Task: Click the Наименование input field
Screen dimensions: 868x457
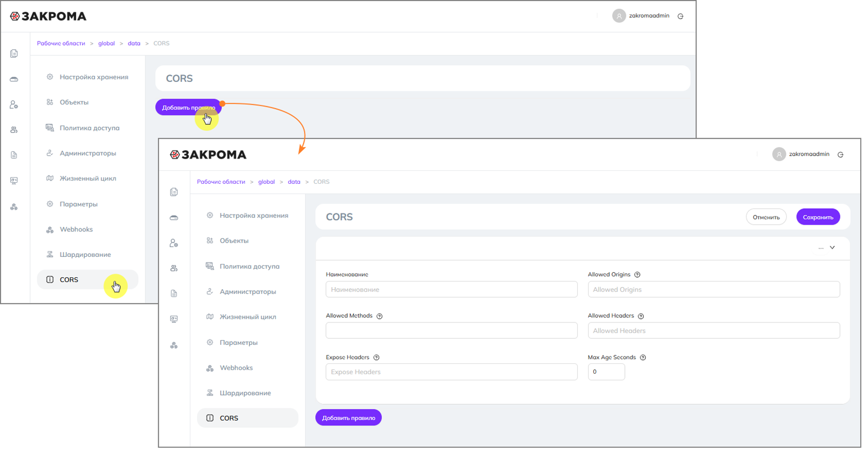Action: pos(451,290)
